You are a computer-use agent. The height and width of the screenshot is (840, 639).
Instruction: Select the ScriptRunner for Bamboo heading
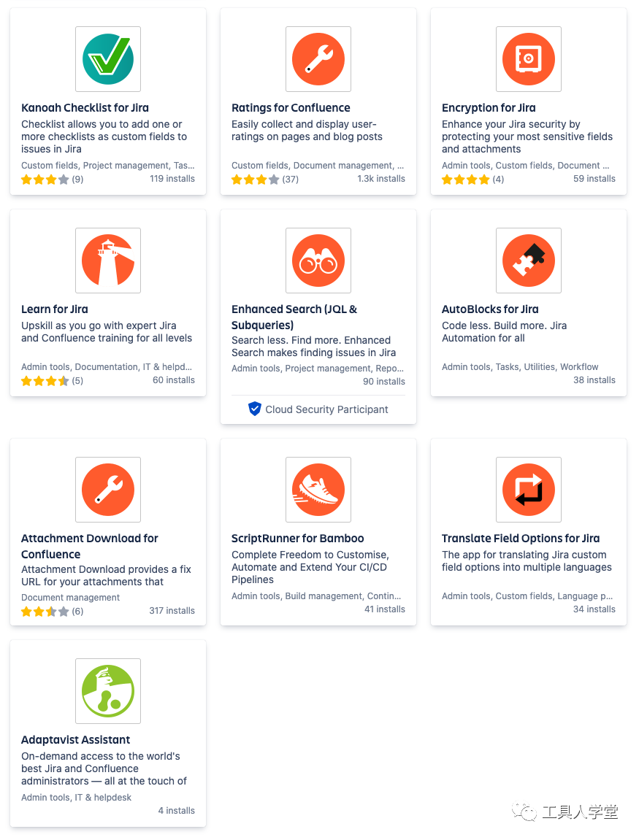click(x=297, y=539)
